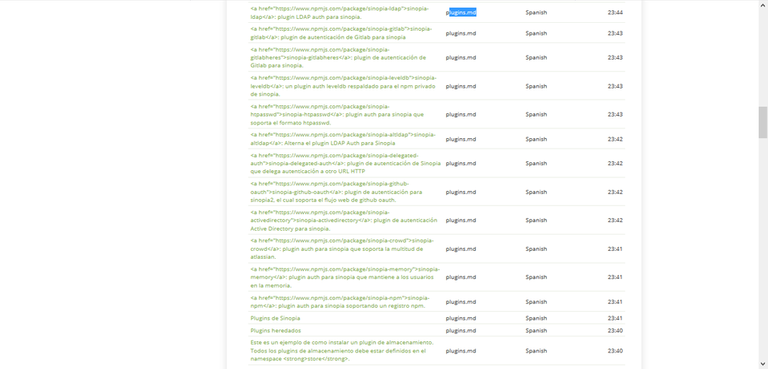Viewport: 768px width, 369px height.
Task: Click plugins.md in the sinopia-github-oauth row
Action: pyautogui.click(x=461, y=192)
